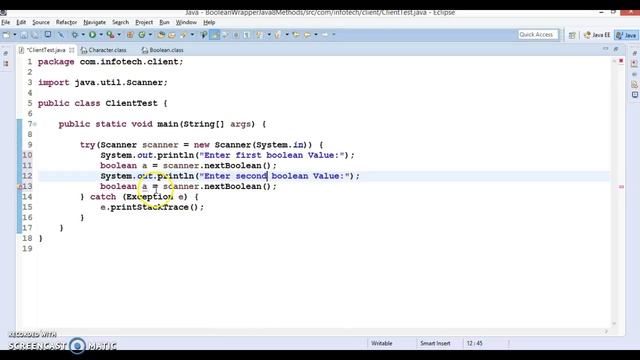
Task: Open the Edit menu
Action: click(x=21, y=22)
